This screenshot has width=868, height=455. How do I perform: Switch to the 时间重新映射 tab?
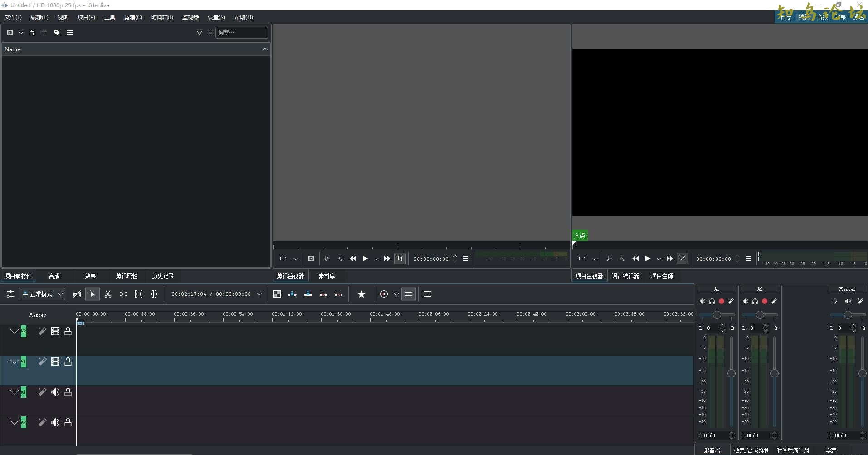point(793,450)
